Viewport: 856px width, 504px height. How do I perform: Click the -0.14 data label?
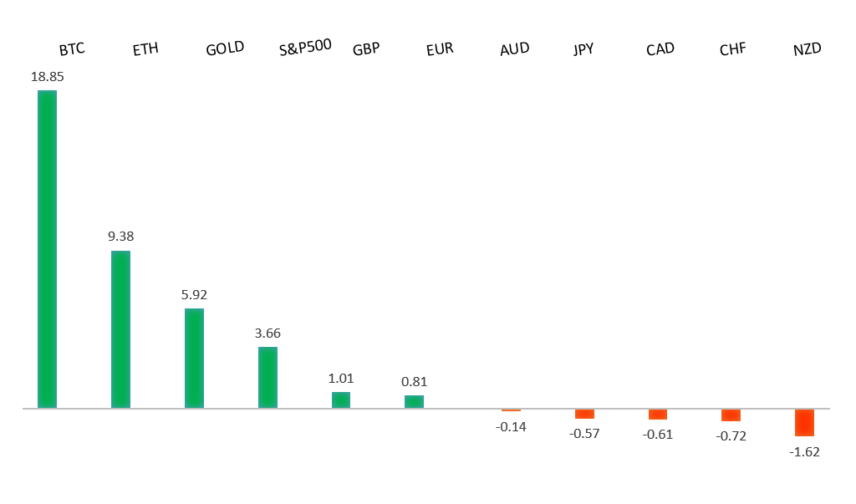pos(511,427)
